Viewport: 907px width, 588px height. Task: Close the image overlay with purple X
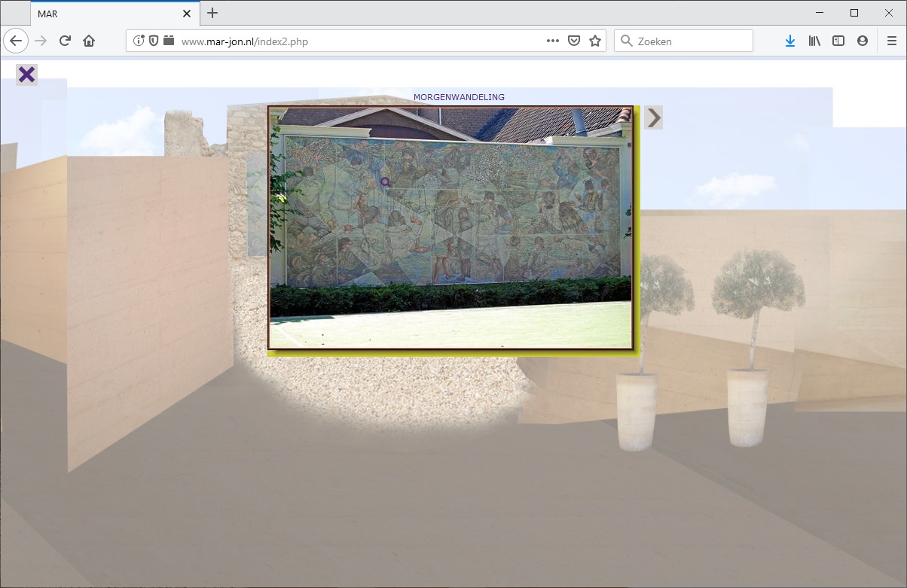click(26, 75)
